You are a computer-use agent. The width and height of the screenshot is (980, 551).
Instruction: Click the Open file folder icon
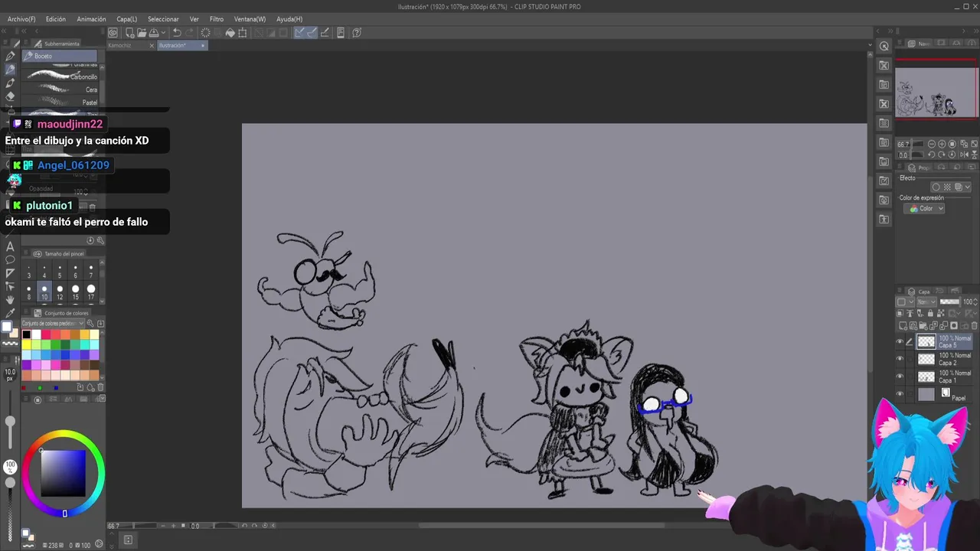pyautogui.click(x=141, y=33)
